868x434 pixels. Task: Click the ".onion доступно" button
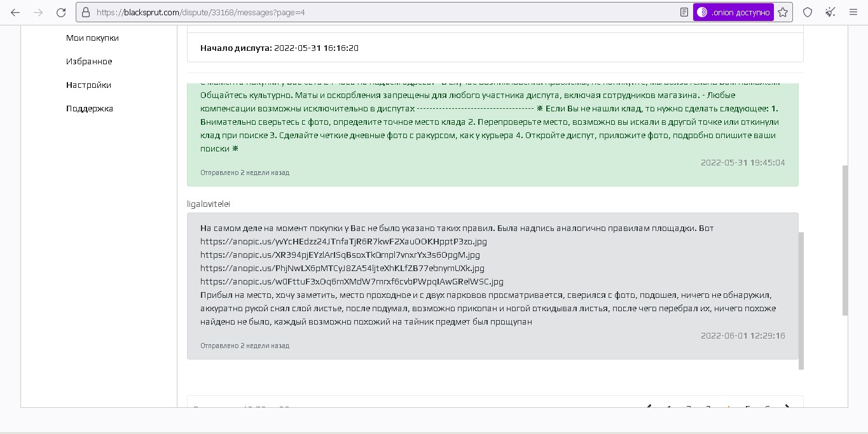coord(733,12)
